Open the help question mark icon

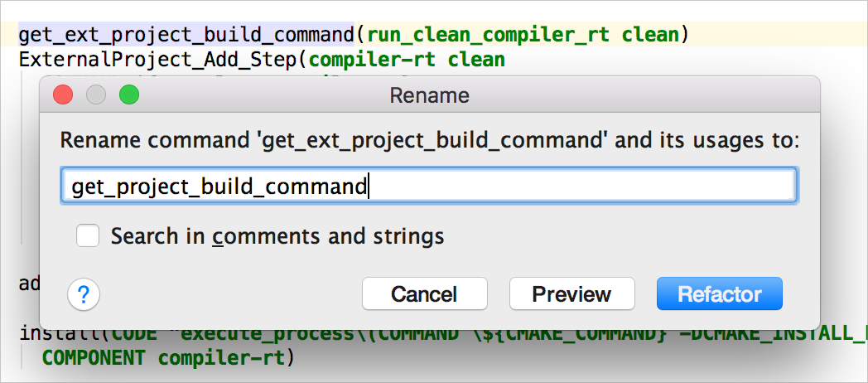[x=84, y=295]
